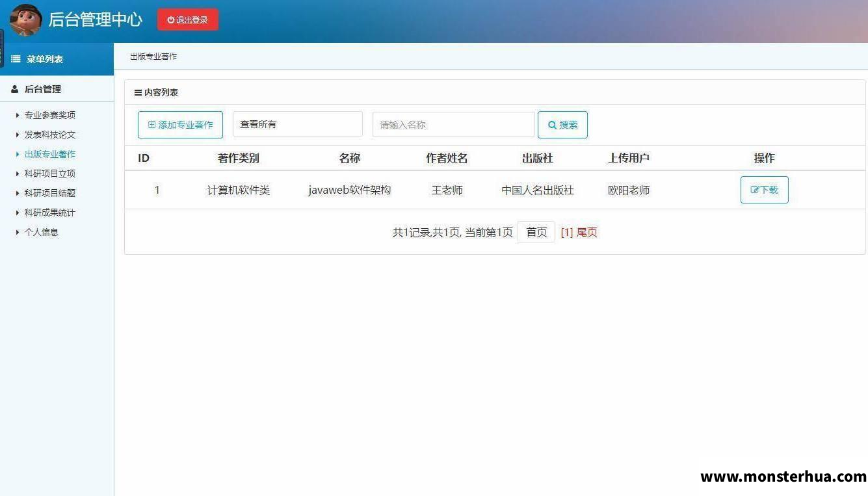
Task: Open the 查看所有 category dropdown
Action: coord(298,124)
